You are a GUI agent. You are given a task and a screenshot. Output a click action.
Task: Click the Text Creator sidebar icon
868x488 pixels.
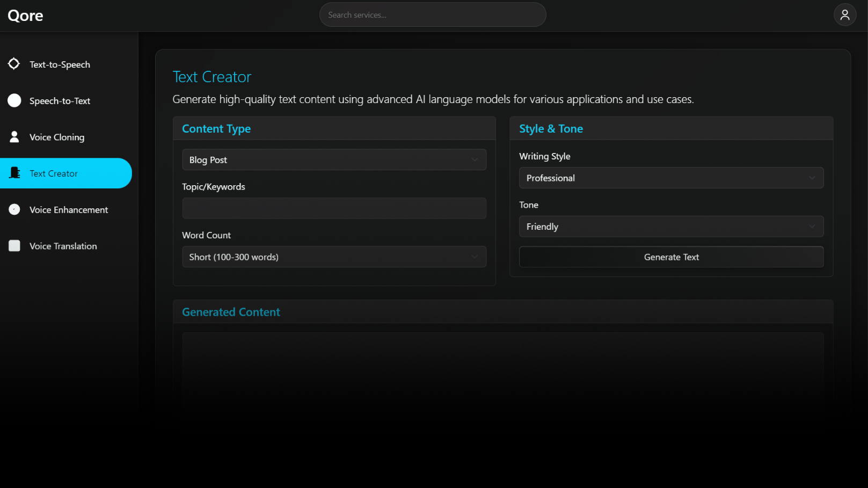15,173
